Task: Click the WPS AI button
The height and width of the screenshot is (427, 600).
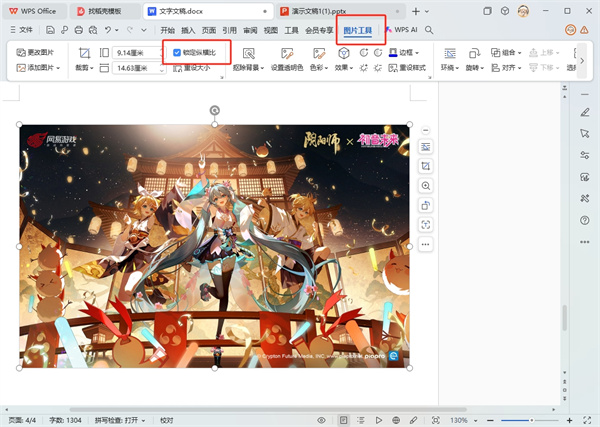Action: point(401,30)
